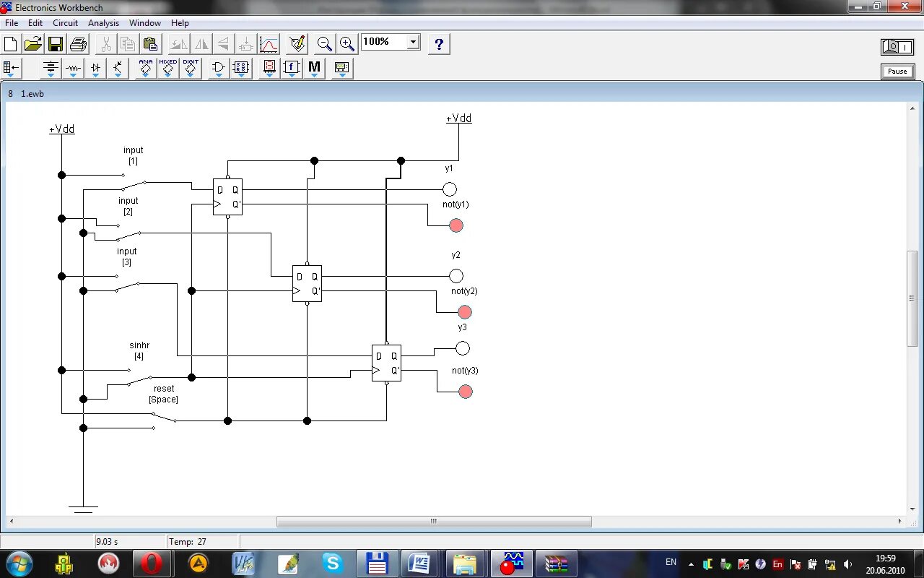Paste from clipboard icon

[150, 44]
